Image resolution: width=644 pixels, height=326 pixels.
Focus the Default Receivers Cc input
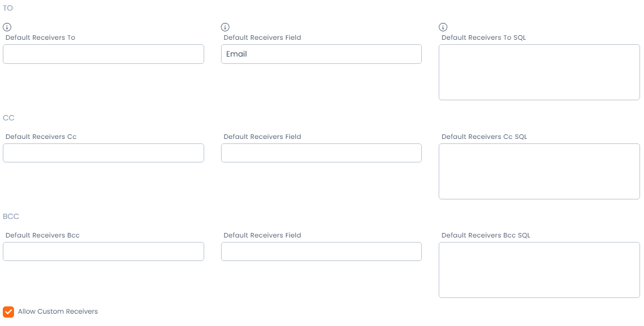point(103,153)
